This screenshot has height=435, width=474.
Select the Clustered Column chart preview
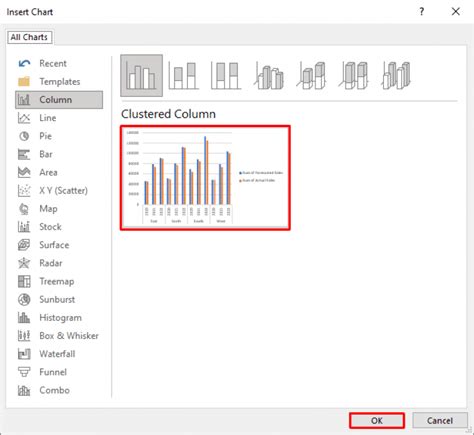coord(205,178)
